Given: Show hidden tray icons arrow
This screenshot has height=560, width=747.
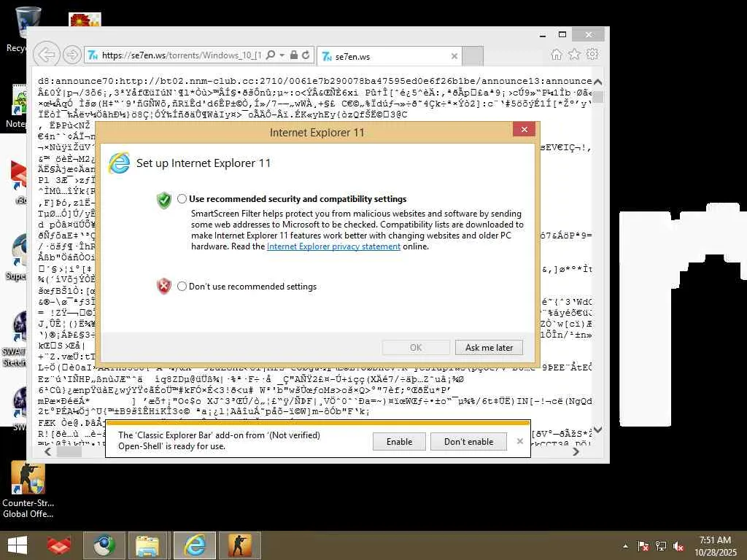Looking at the screenshot, I should [x=625, y=546].
